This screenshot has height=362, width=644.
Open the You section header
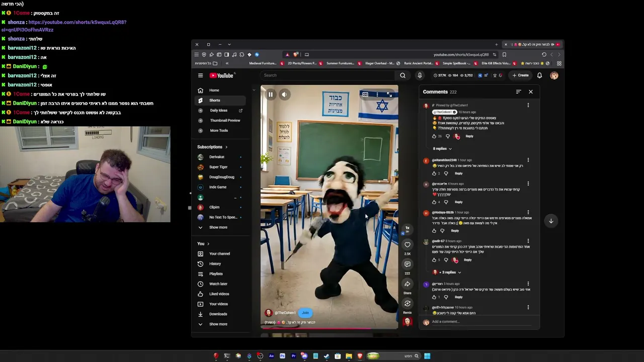(203, 244)
